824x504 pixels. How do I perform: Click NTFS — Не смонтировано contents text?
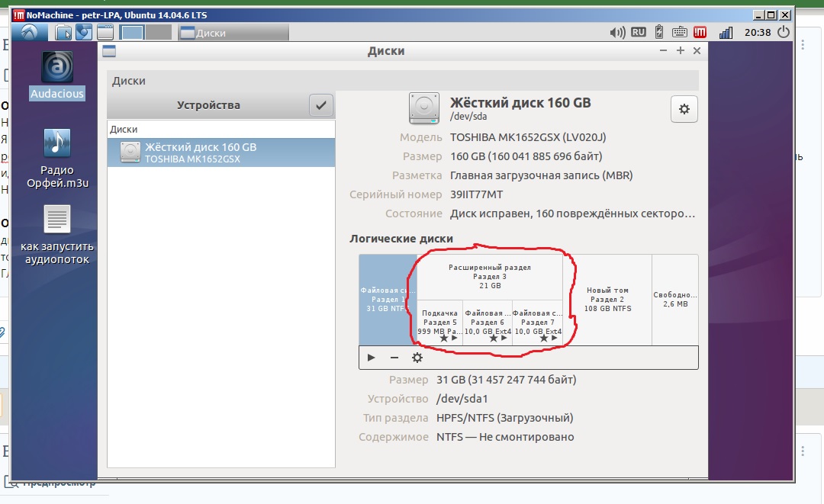pos(505,437)
